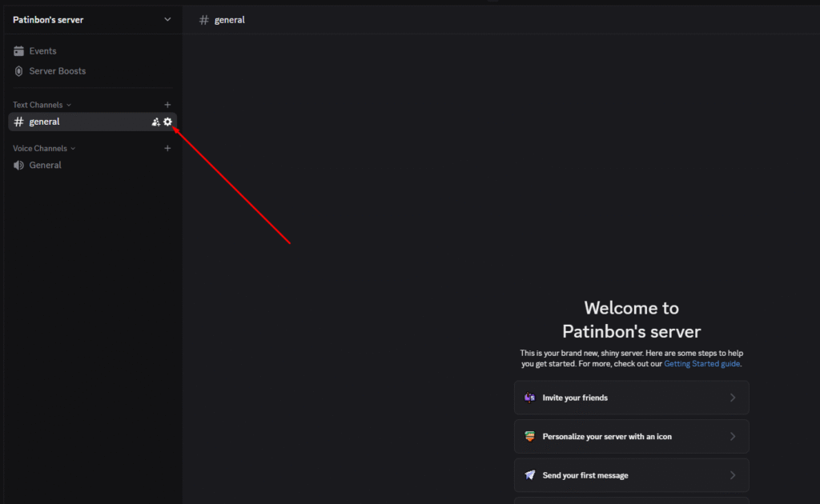This screenshot has height=504, width=820.
Task: Add a new text channel with plus icon
Action: click(x=167, y=105)
